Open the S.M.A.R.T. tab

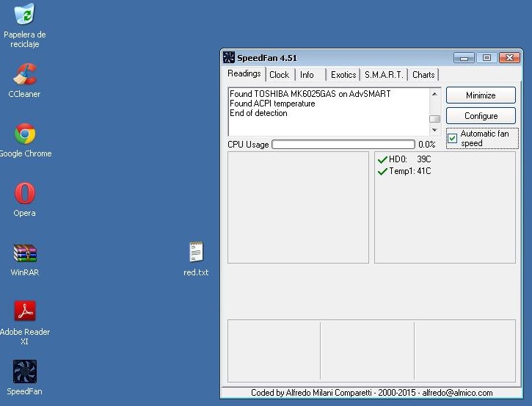[384, 75]
